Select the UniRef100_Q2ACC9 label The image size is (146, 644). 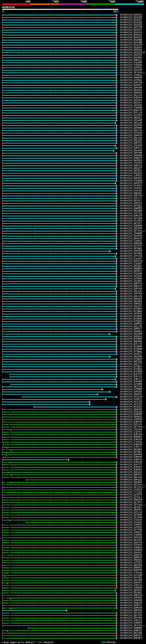click(131, 555)
